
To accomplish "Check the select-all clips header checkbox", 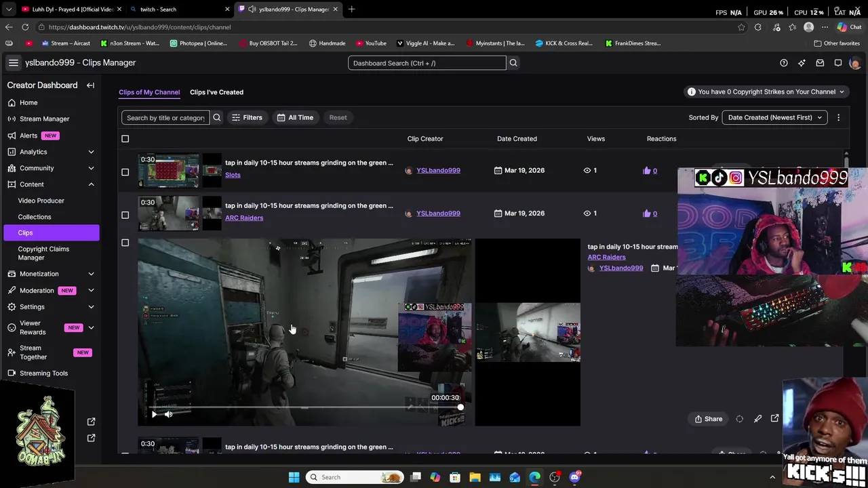I will 125,139.
